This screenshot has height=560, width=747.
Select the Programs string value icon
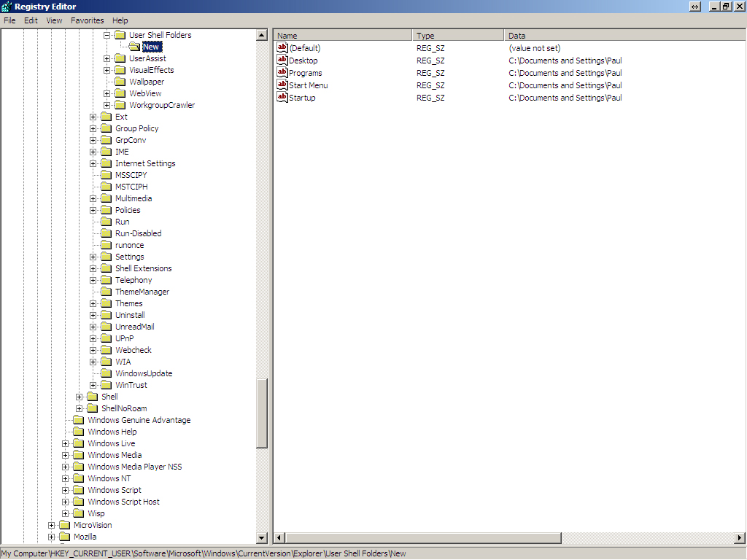tap(282, 72)
